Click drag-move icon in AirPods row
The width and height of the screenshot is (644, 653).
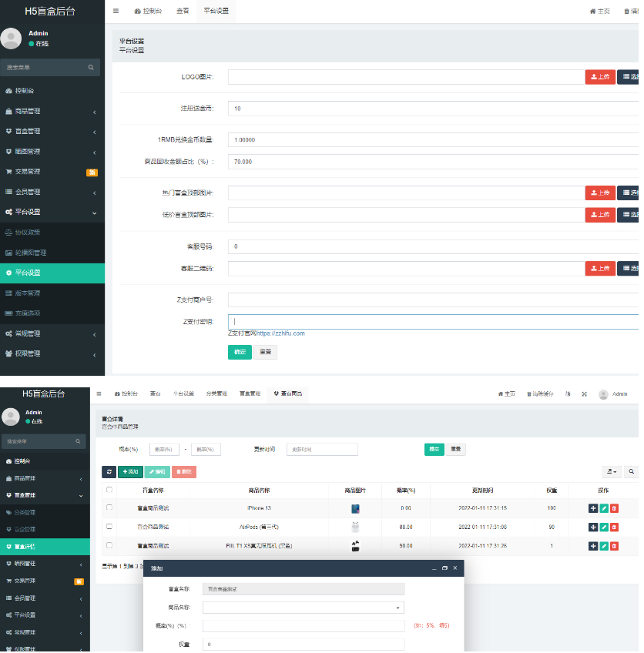(x=593, y=527)
